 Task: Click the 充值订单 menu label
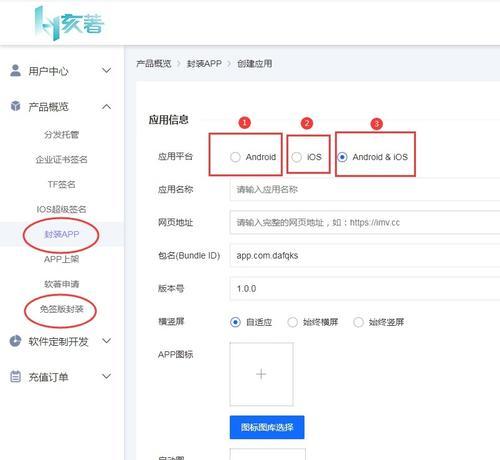[48, 377]
